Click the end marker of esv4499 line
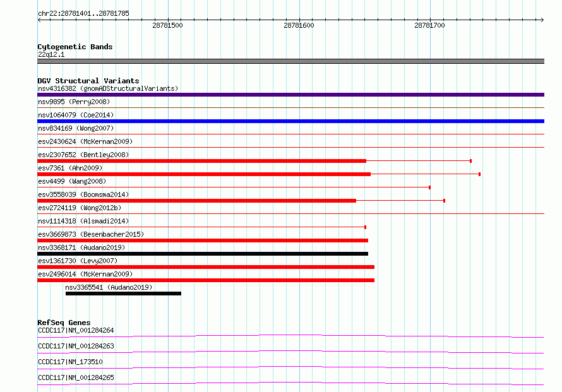 430,187
